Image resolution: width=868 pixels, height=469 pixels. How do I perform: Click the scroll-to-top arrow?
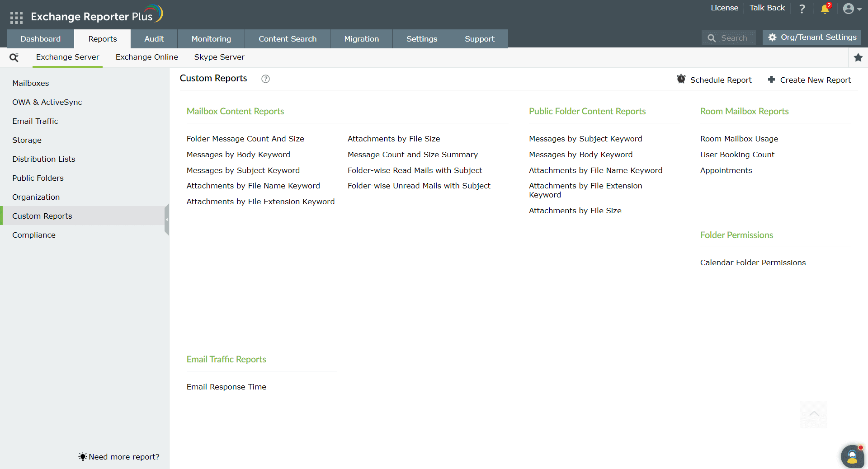point(813,414)
